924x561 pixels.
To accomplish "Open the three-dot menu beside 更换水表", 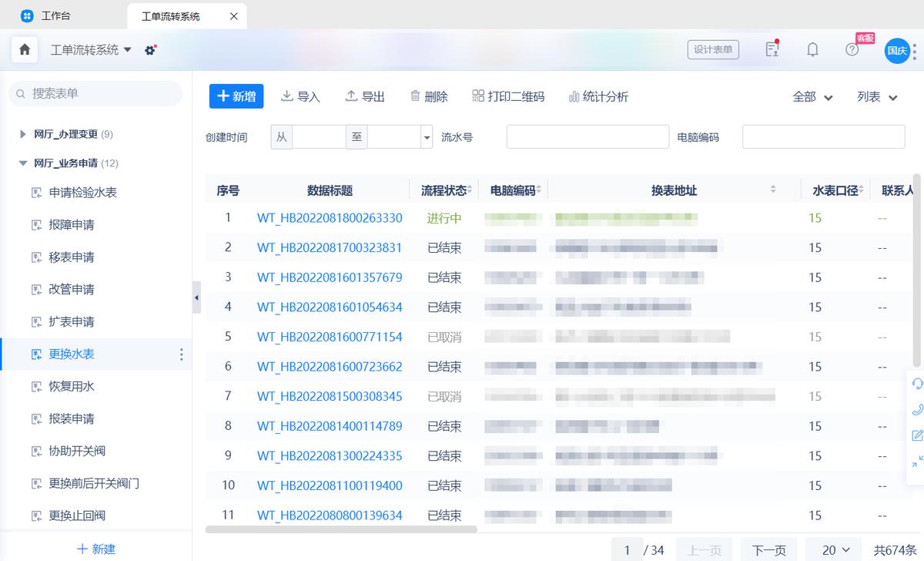I will pos(182,354).
